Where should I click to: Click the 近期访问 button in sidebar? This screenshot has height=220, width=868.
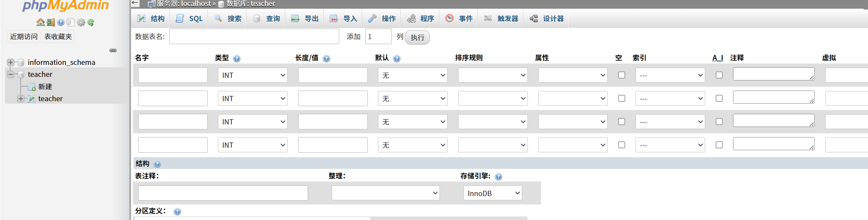coord(24,37)
